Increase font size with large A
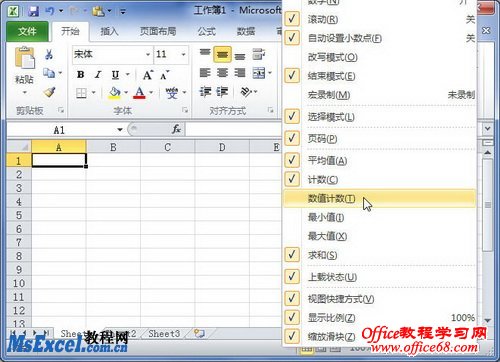This screenshot has height=362, width=500. tap(148, 75)
